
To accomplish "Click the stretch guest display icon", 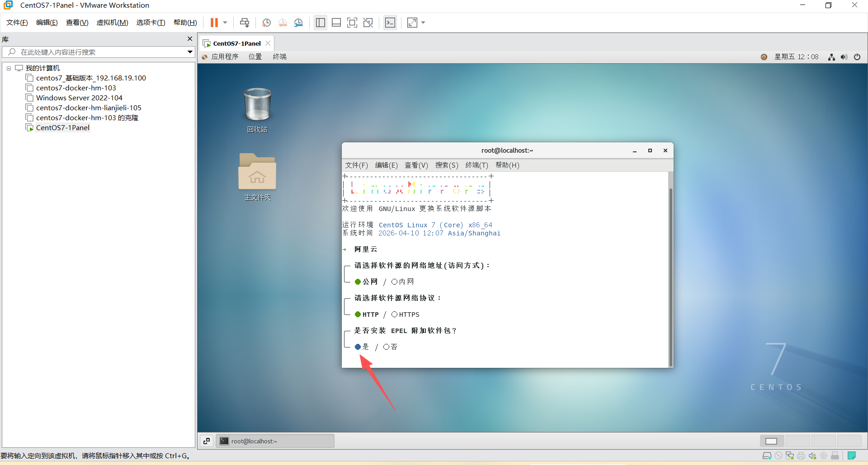I will point(412,23).
